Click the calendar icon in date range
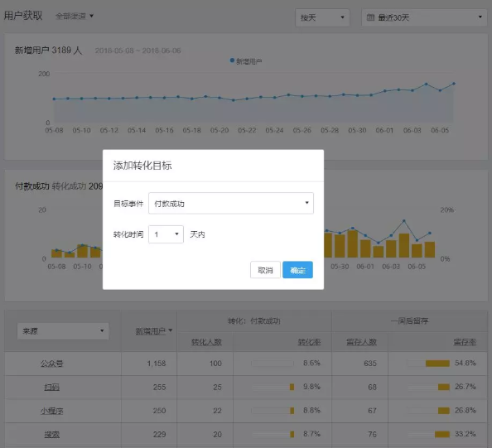The width and height of the screenshot is (492, 448). 370,17
